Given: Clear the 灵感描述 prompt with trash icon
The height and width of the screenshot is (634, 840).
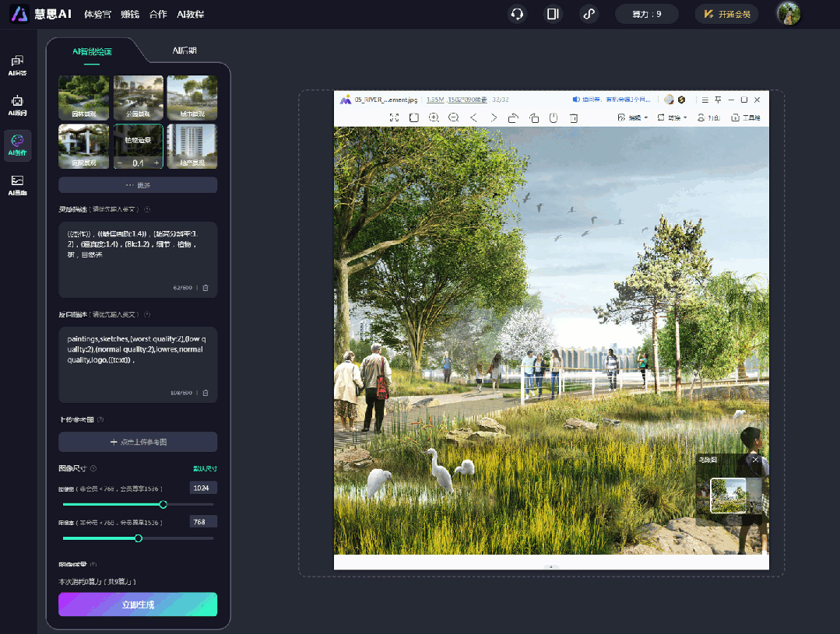Looking at the screenshot, I should pyautogui.click(x=206, y=288).
